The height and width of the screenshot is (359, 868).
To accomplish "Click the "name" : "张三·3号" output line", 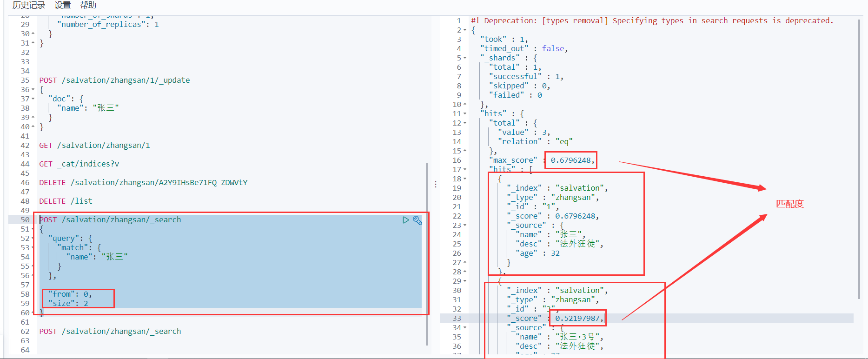I will click(x=559, y=337).
